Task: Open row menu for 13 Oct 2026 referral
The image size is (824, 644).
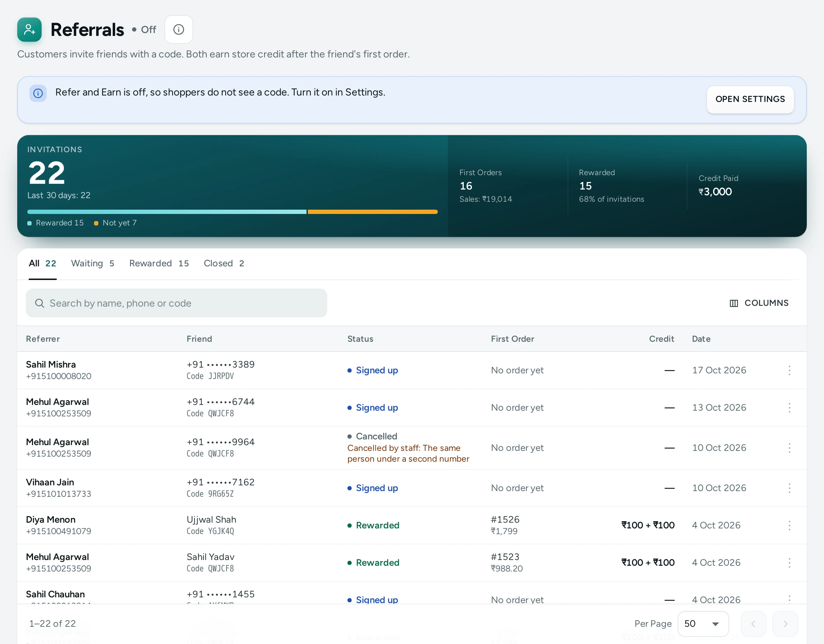Action: click(789, 408)
